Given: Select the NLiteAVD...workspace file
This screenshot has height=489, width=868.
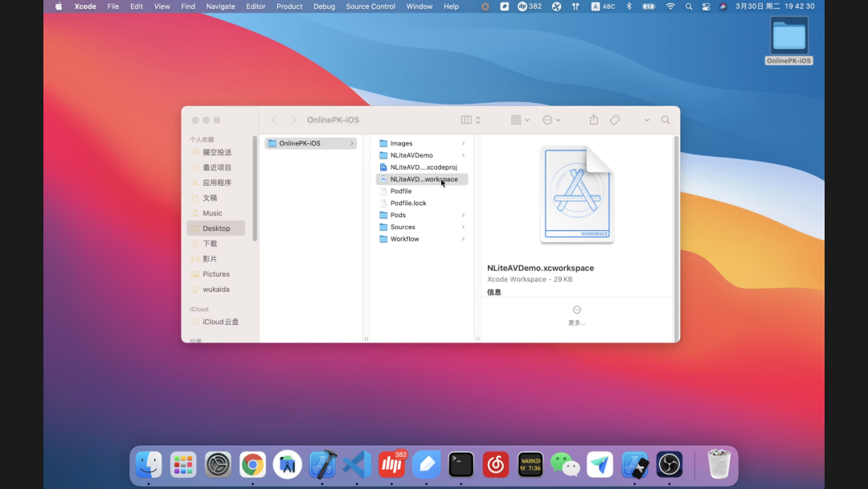Looking at the screenshot, I should pyautogui.click(x=422, y=179).
